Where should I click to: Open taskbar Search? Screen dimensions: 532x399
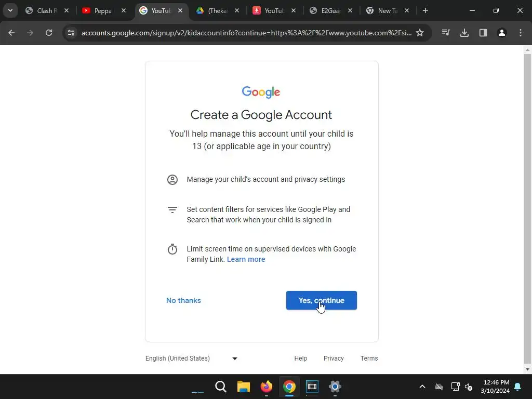[x=220, y=387]
